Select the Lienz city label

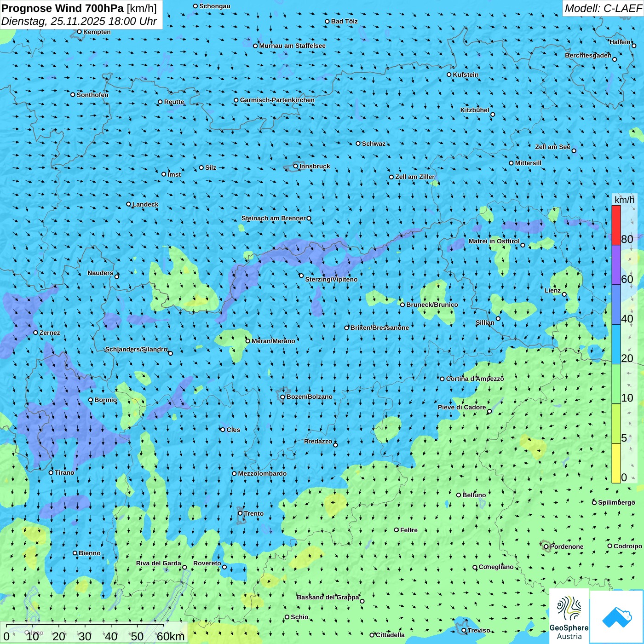click(x=552, y=290)
